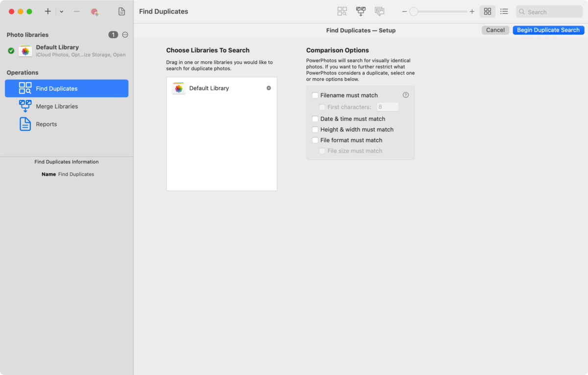
Task: Click the green checkmark beside Default Library
Action: tap(11, 50)
